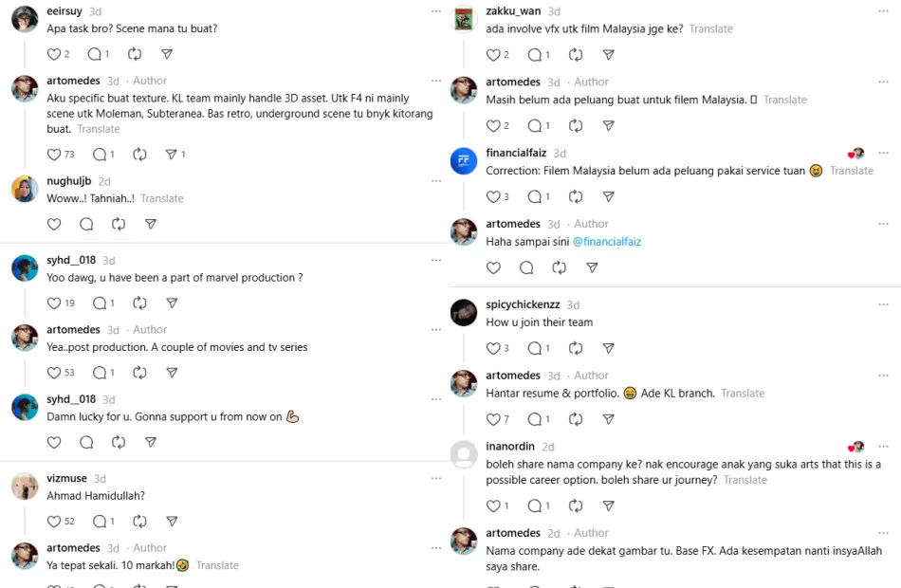Visit the syhd__018 username profile
Screen dimensions: 901x588
(x=71, y=260)
